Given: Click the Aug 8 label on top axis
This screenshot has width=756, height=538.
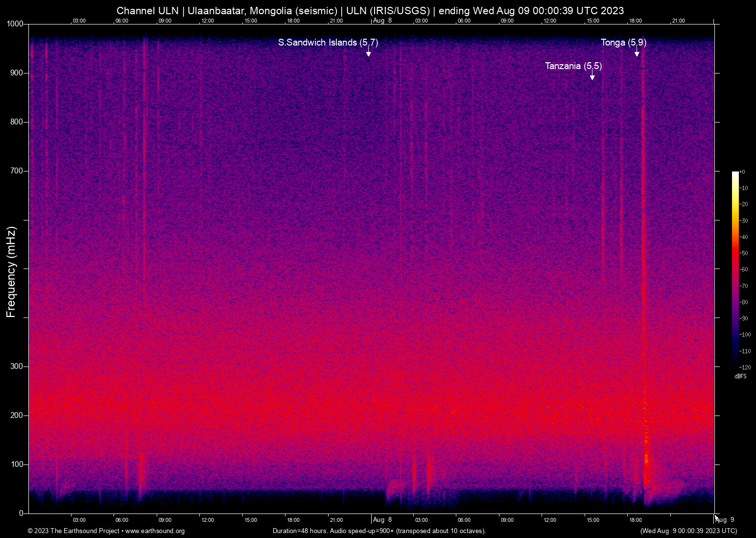Looking at the screenshot, I should tap(382, 21).
